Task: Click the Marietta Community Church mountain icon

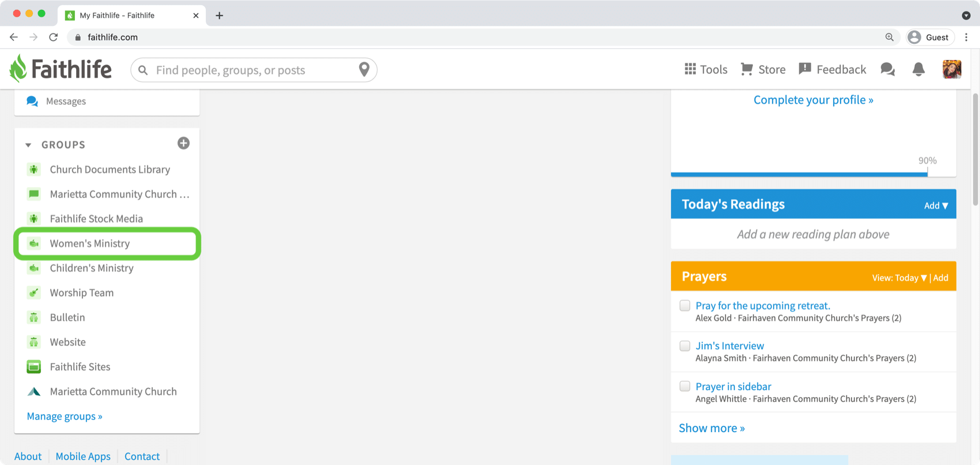Action: [34, 391]
